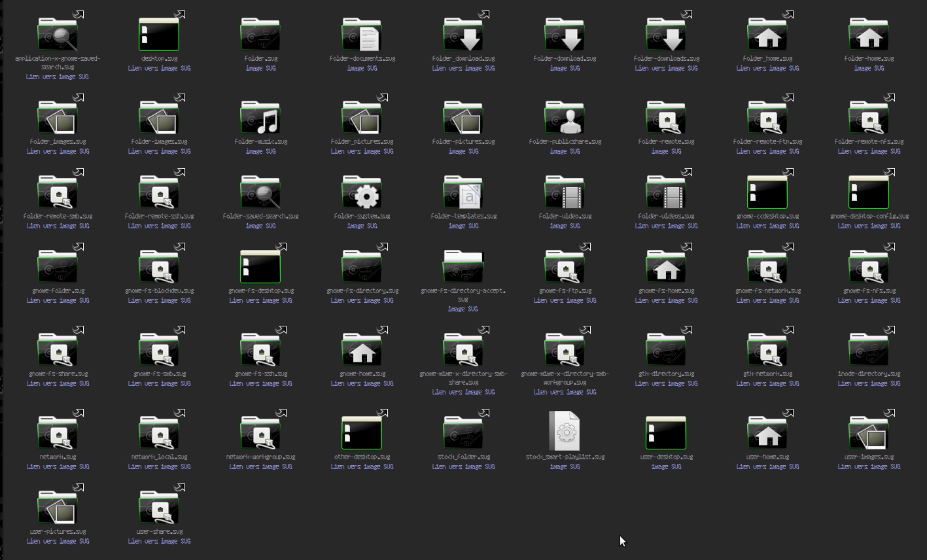Select the user-home.svg house icon

[767, 432]
